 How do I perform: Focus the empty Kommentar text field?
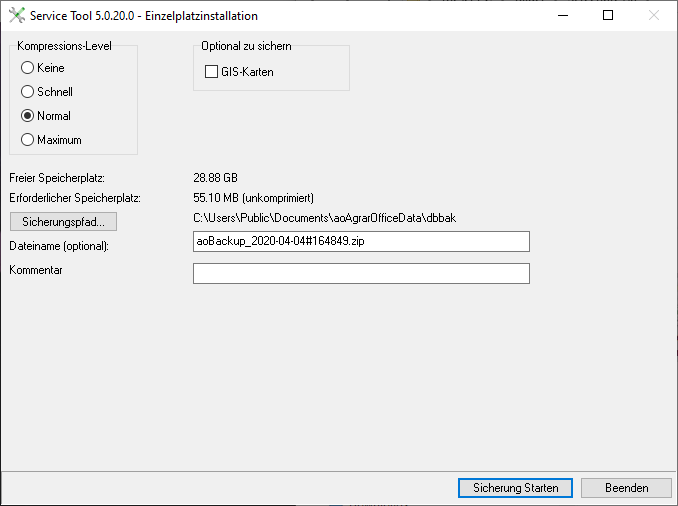(x=361, y=273)
